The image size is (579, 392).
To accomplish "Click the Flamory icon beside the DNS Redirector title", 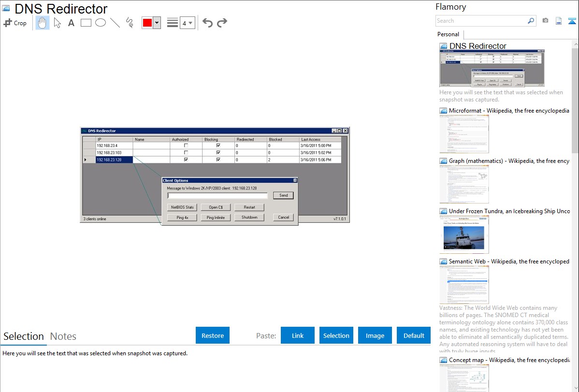I will click(x=6, y=9).
